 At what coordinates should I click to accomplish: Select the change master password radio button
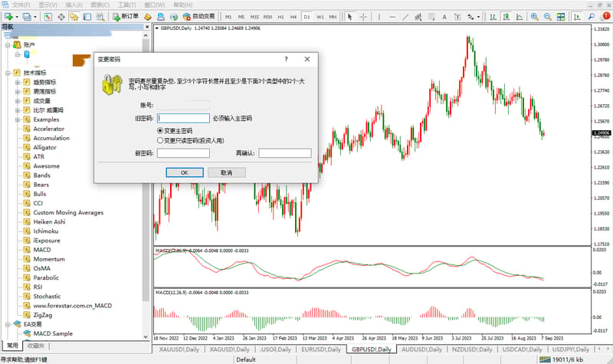pyautogui.click(x=160, y=130)
